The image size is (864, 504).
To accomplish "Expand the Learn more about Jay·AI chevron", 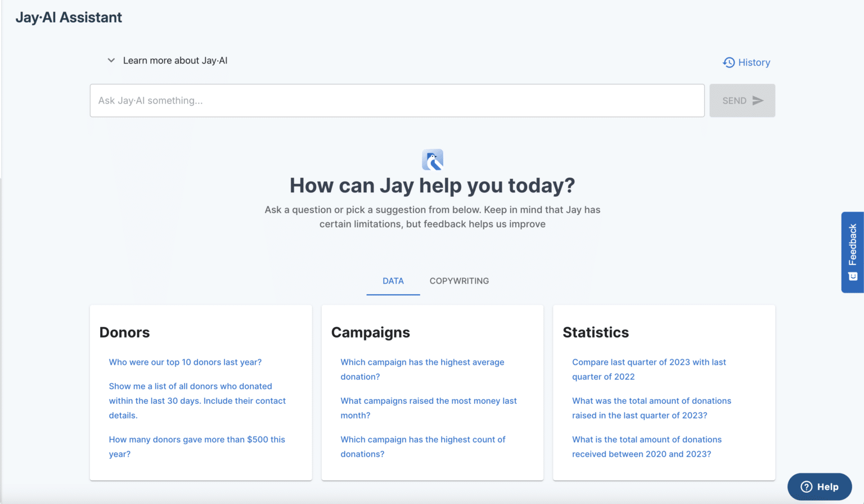I will (x=111, y=60).
